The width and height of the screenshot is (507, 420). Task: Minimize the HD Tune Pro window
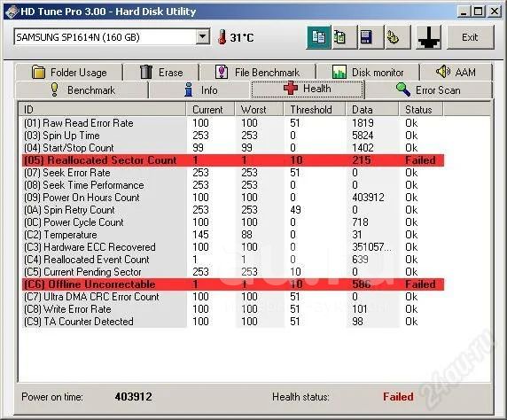pyautogui.click(x=464, y=12)
